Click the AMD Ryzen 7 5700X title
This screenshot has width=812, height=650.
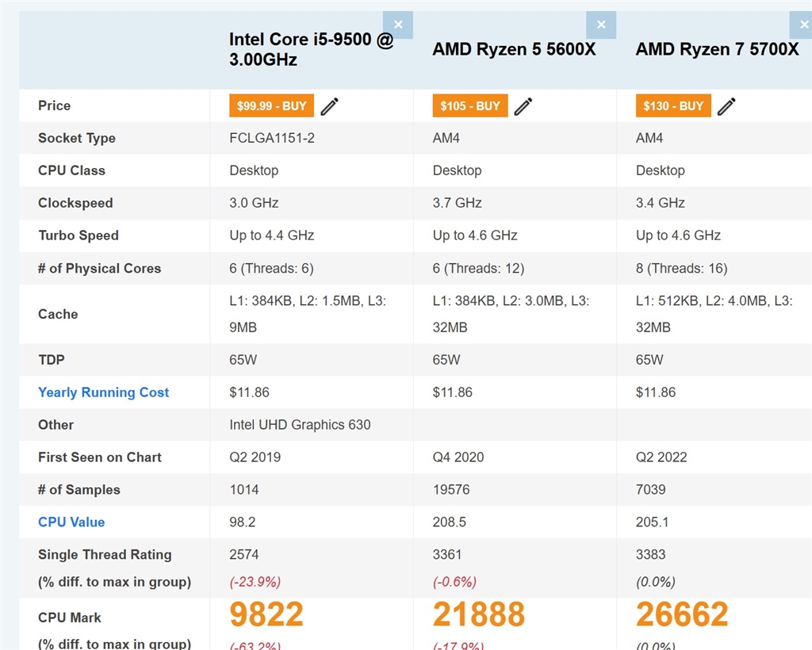[x=717, y=50]
